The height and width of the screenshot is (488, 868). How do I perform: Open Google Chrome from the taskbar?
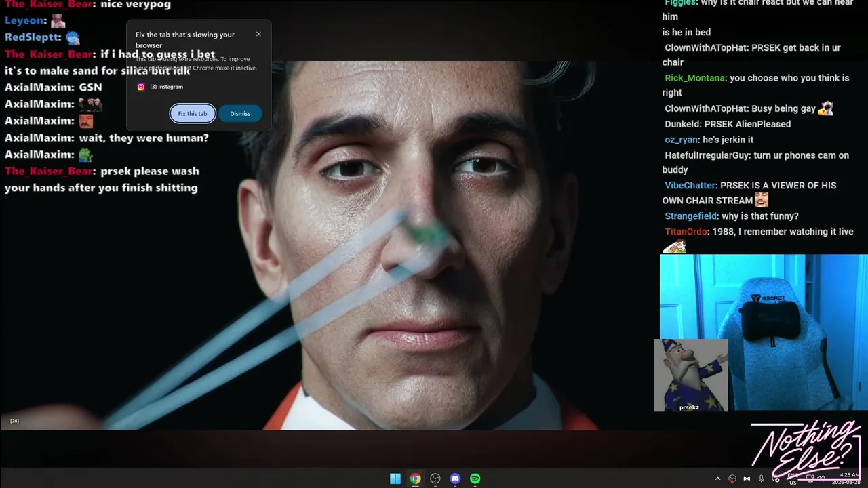coord(415,479)
